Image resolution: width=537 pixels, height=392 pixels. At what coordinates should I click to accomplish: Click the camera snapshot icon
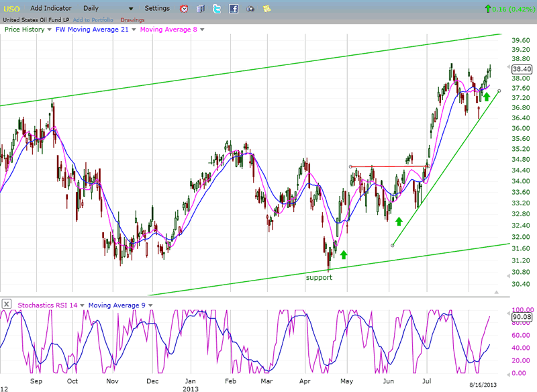pos(250,9)
